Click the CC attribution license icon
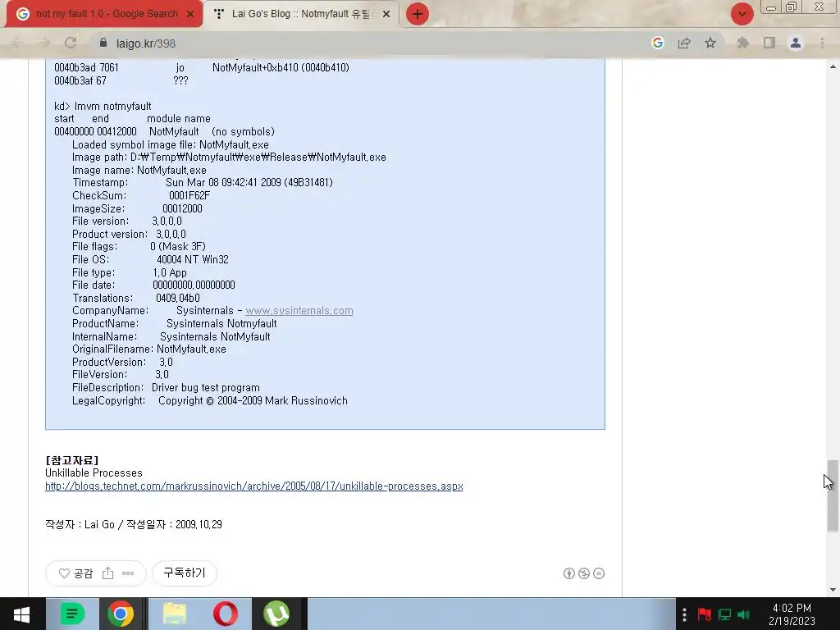The image size is (840, 630). pos(569,573)
